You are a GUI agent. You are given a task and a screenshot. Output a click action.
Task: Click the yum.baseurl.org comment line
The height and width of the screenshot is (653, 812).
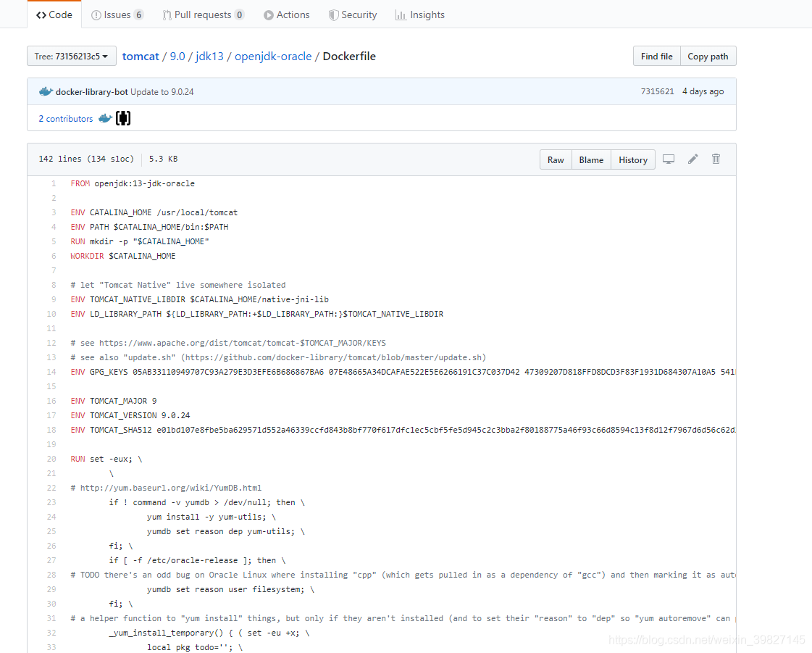pos(166,488)
